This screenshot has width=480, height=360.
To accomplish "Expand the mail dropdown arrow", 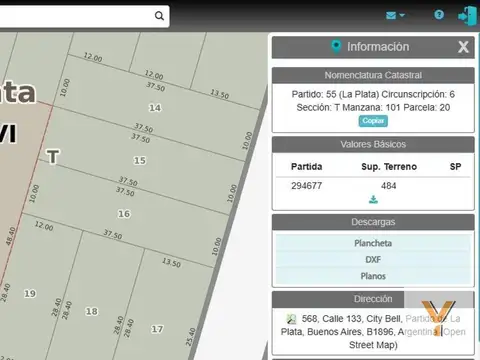I will pyautogui.click(x=402, y=15).
